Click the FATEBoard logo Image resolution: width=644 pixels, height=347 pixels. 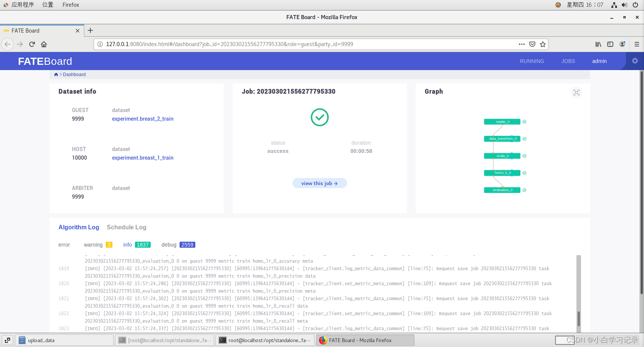[x=45, y=61]
